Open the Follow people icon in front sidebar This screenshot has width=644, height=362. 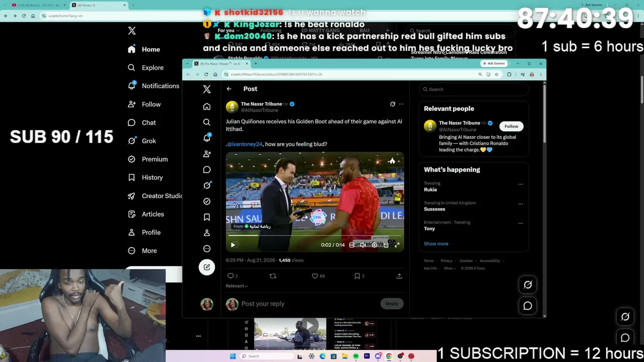tap(207, 154)
